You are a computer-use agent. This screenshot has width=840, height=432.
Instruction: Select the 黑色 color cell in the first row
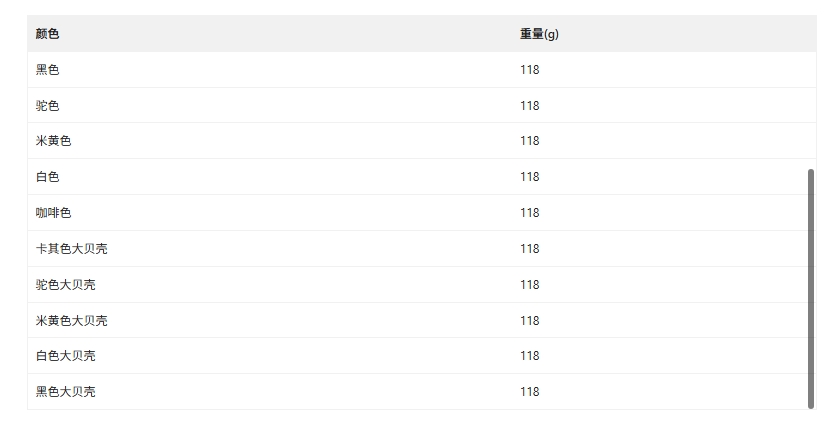(x=47, y=70)
